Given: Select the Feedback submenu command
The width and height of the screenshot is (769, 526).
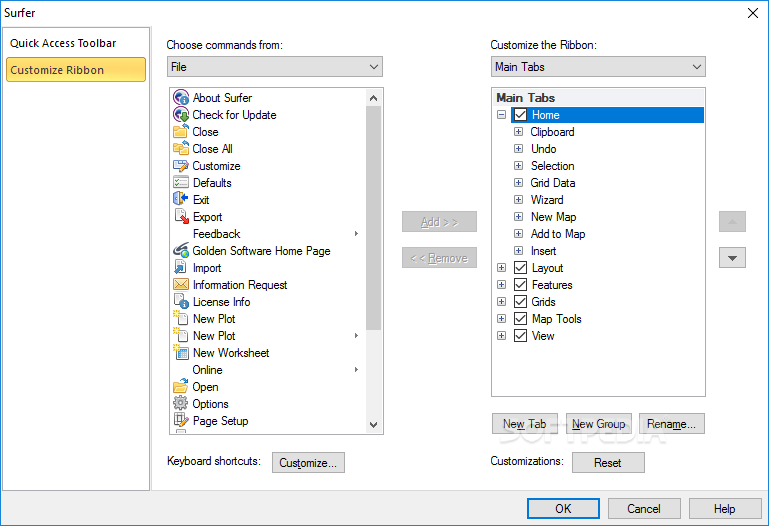Looking at the screenshot, I should pyautogui.click(x=267, y=234).
